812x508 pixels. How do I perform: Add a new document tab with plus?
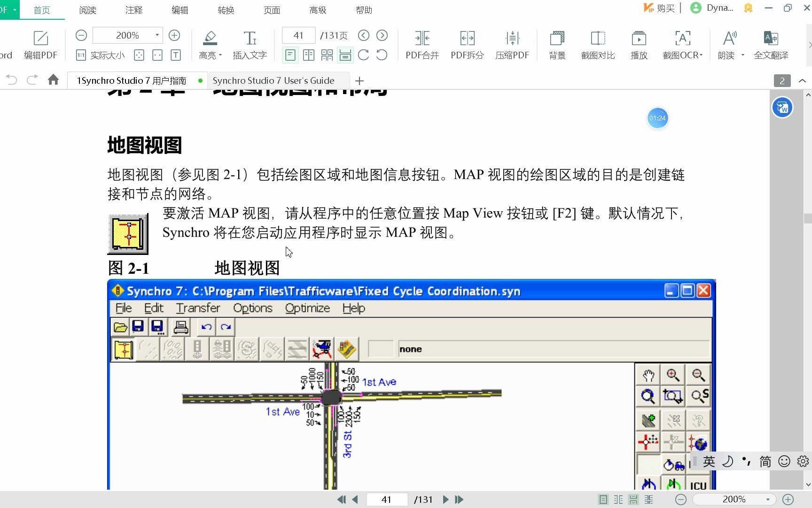[359, 81]
